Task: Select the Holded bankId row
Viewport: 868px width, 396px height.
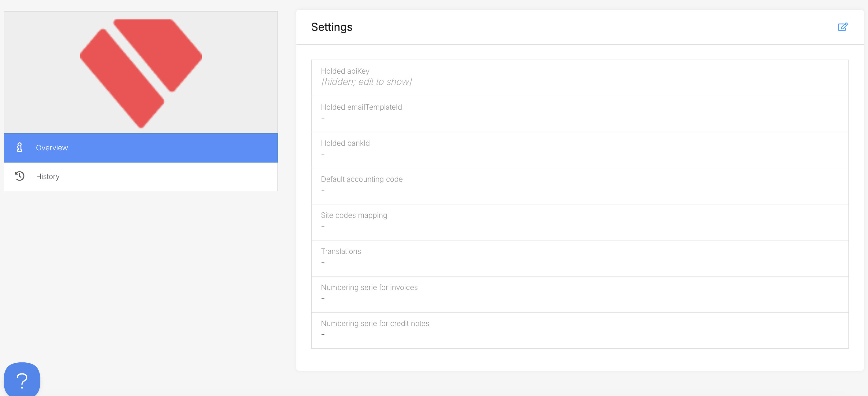Action: [x=580, y=150]
